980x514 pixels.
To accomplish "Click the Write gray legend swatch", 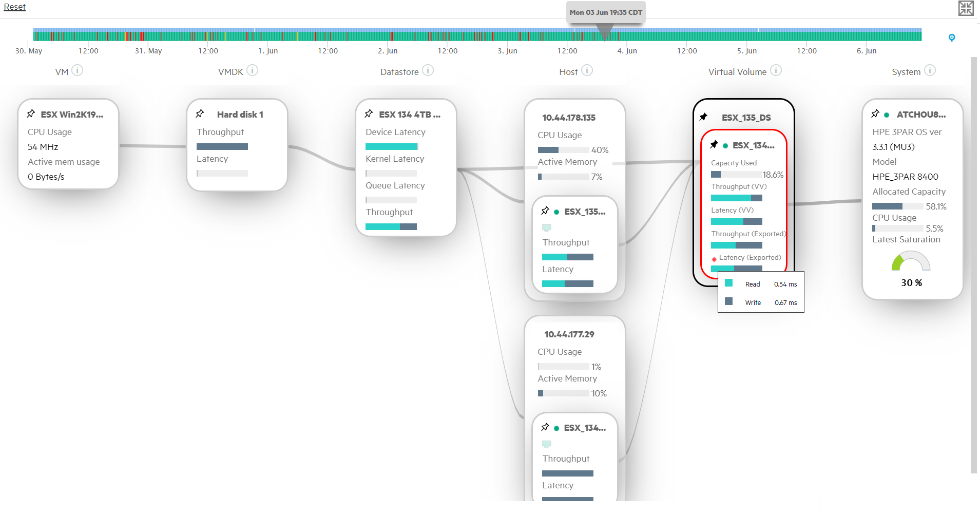I will pos(728,301).
